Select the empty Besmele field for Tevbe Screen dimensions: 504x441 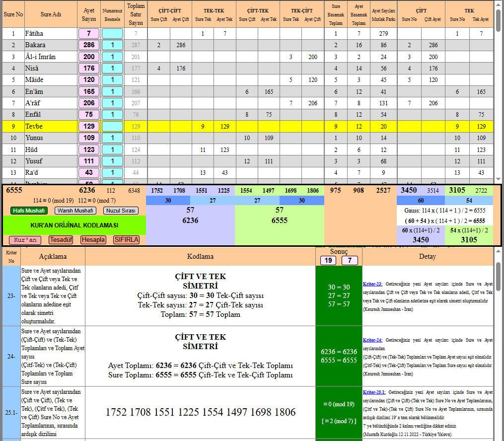pos(113,126)
